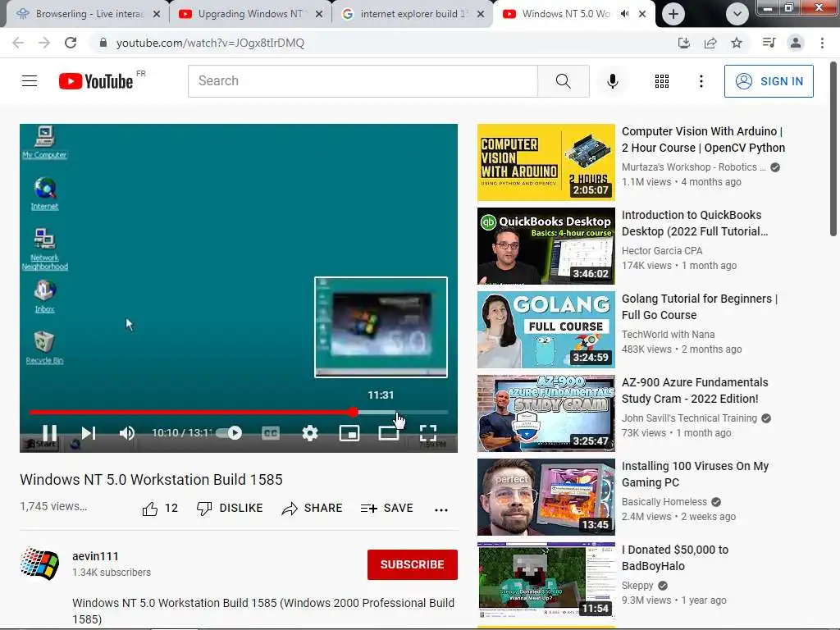
Task: Start search with your voice microphone
Action: (613, 81)
